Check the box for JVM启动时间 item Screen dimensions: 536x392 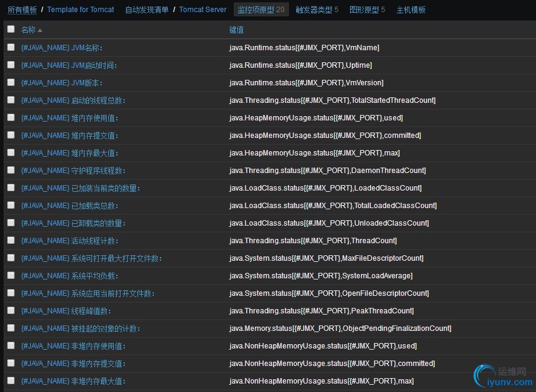click(x=11, y=65)
